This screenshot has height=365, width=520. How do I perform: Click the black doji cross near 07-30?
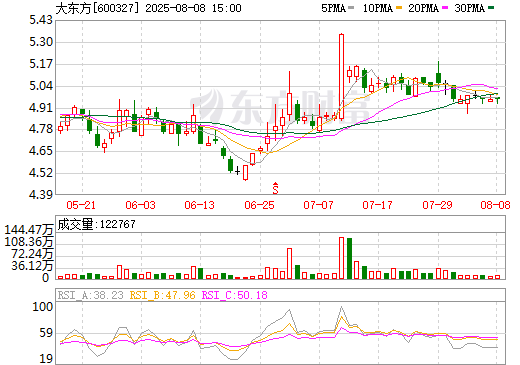(446, 87)
